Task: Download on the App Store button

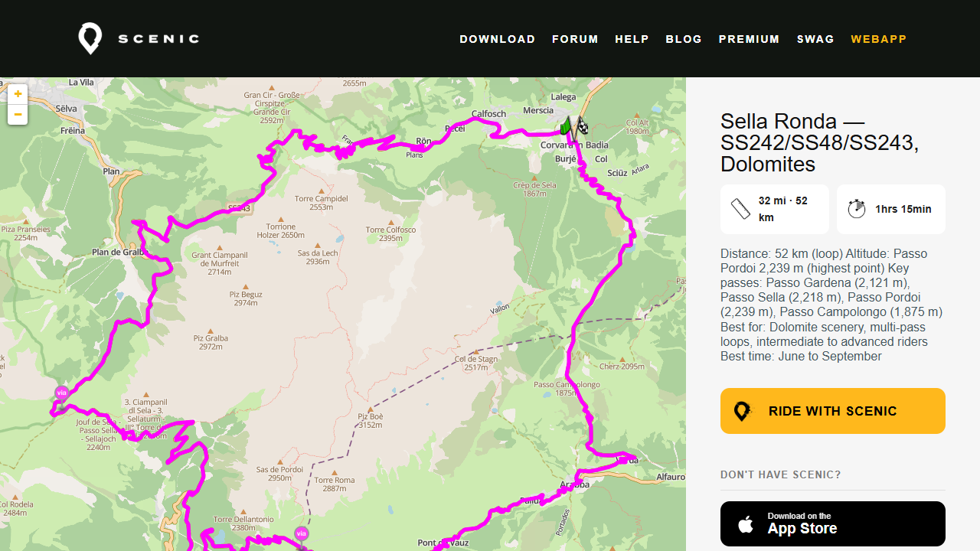Action: tap(833, 524)
